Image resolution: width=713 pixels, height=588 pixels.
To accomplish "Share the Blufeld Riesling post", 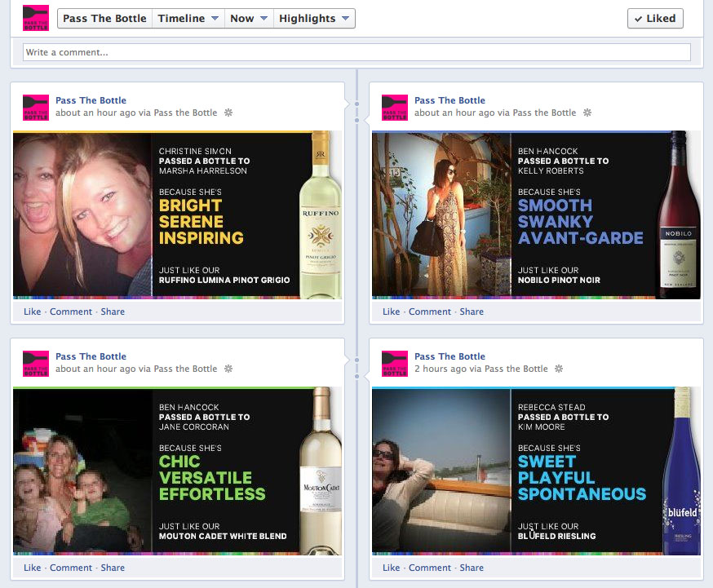I will click(x=472, y=568).
